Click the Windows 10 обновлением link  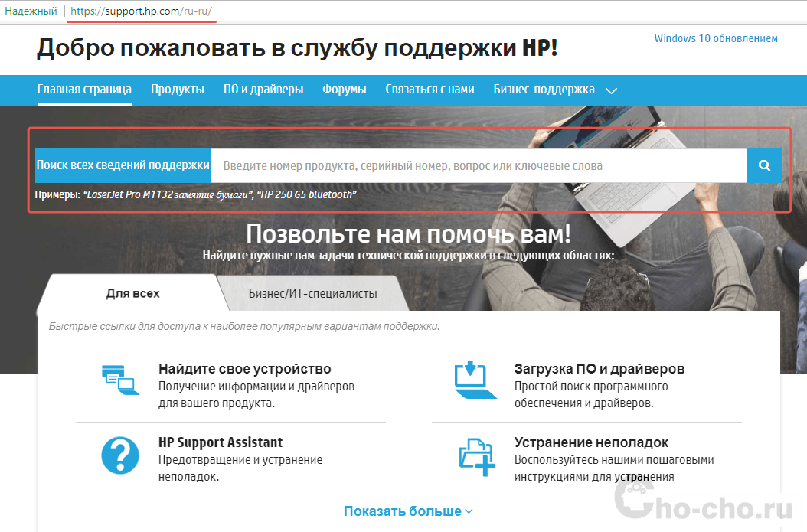715,38
